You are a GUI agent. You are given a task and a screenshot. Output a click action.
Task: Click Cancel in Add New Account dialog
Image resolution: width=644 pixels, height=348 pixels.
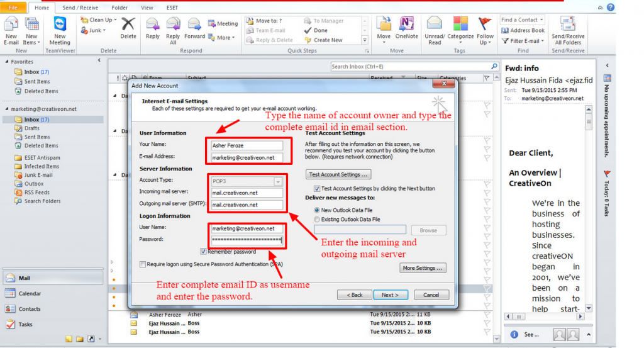431,295
